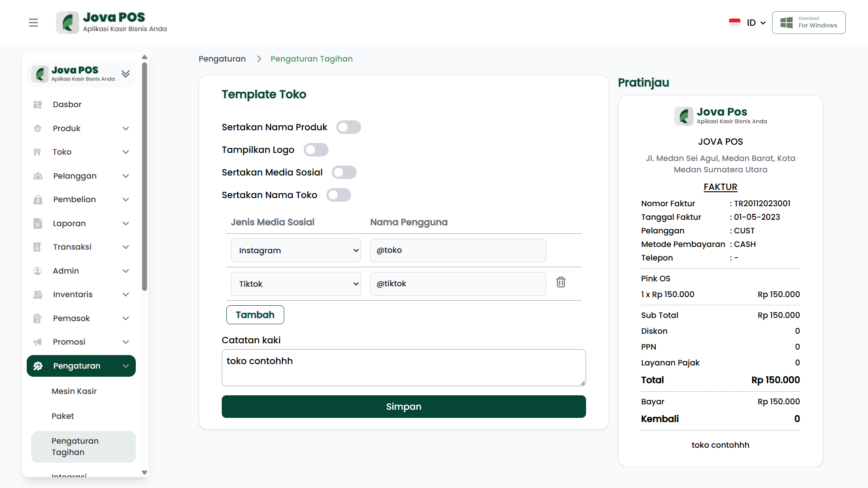Click the Pelanggan people icon
Image resolution: width=868 pixels, height=488 pixels.
(38, 176)
